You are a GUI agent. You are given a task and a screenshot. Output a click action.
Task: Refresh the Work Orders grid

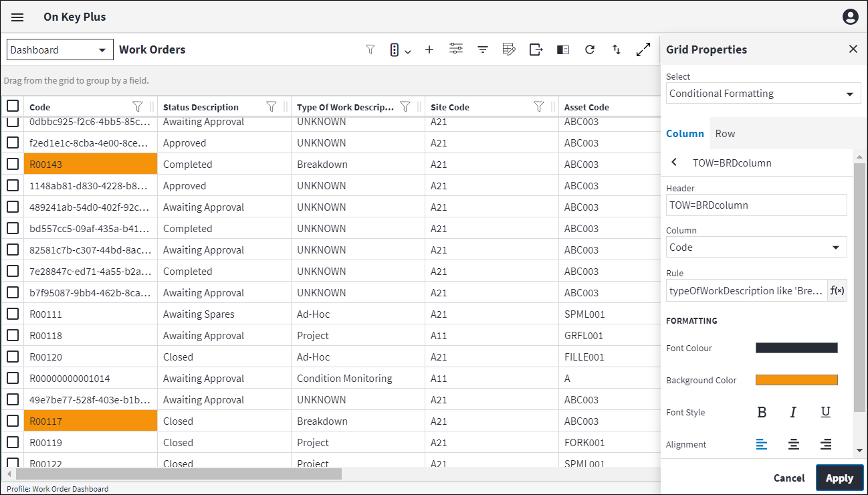tap(590, 50)
